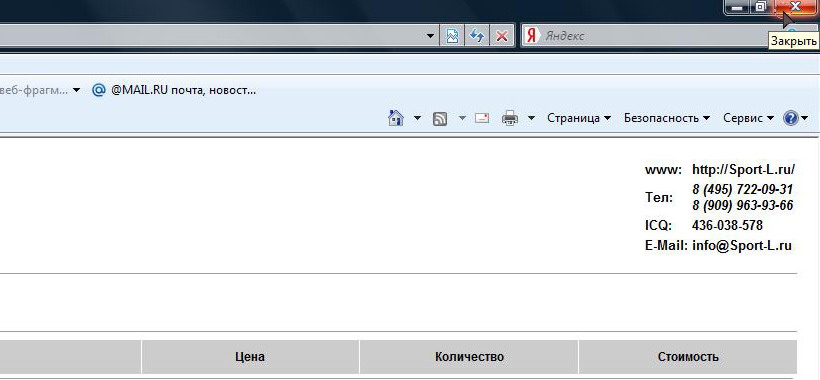Image resolution: width=820 pixels, height=380 pixels.
Task: Expand the home button dropdown arrow
Action: click(417, 118)
